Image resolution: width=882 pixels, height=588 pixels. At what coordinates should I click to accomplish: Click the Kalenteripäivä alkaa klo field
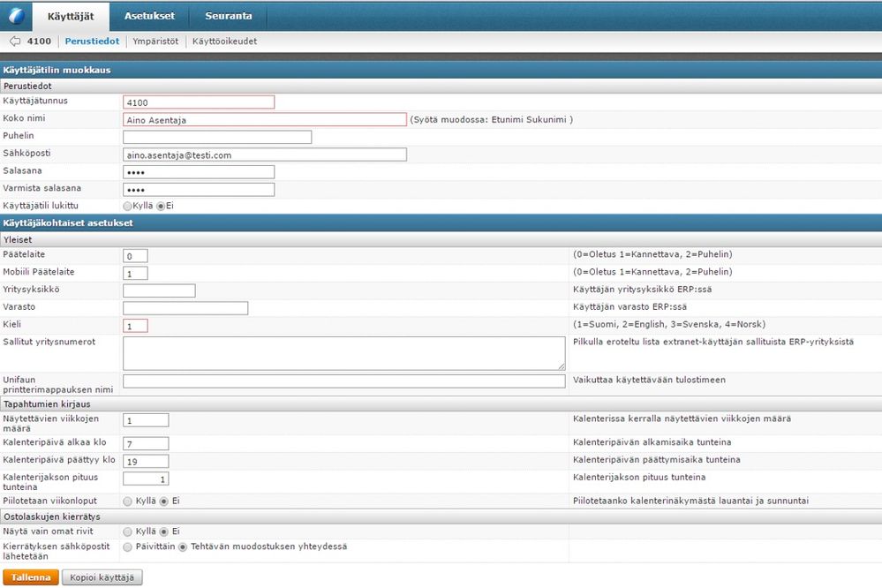coord(146,443)
